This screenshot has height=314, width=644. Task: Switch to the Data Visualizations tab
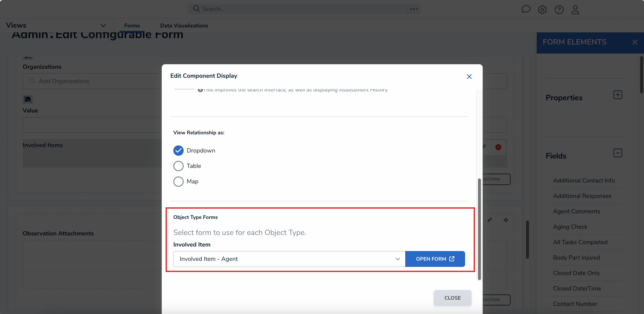point(184,25)
